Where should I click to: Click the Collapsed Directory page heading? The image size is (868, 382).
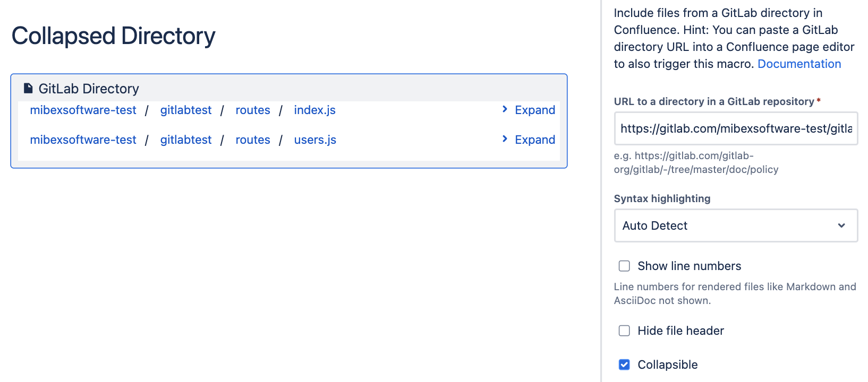click(x=113, y=36)
